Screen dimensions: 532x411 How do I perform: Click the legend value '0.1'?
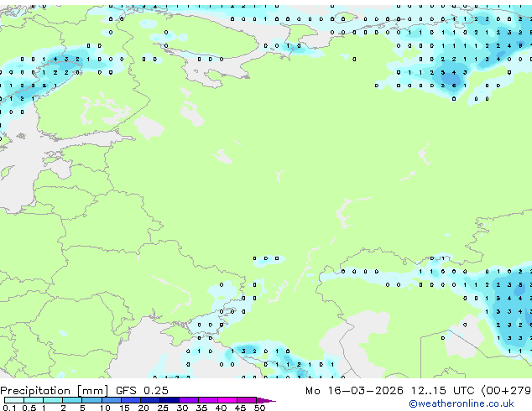(9, 408)
